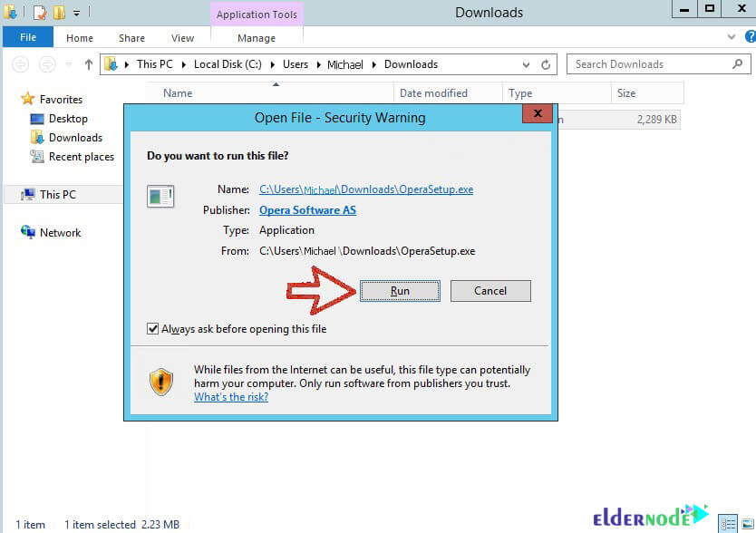756x533 pixels.
Task: Click the Recent places icon in the sidebar
Action: click(x=37, y=156)
